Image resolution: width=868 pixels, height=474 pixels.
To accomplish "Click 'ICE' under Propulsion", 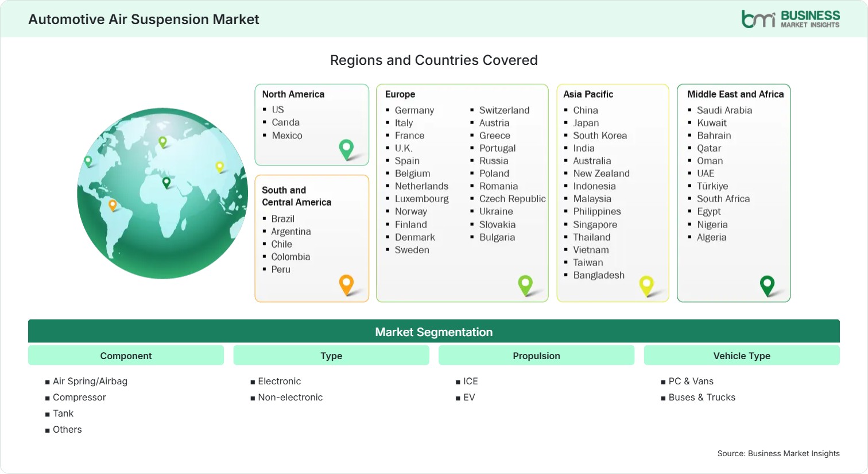I will coord(471,381).
